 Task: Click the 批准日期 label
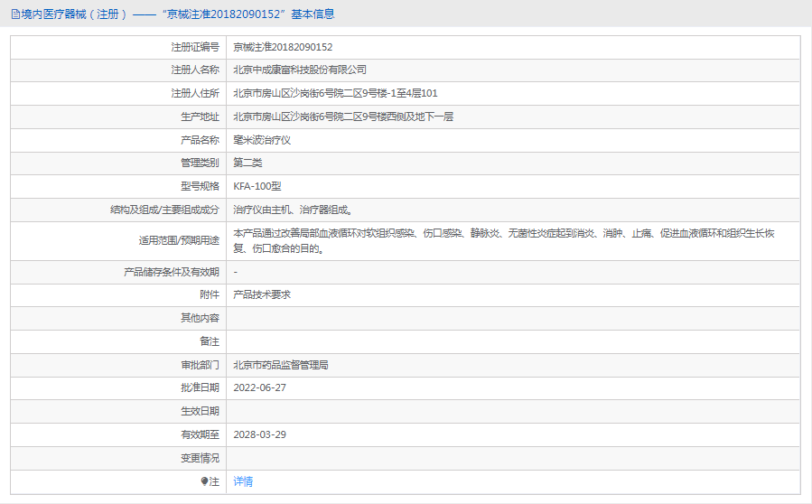(x=200, y=388)
